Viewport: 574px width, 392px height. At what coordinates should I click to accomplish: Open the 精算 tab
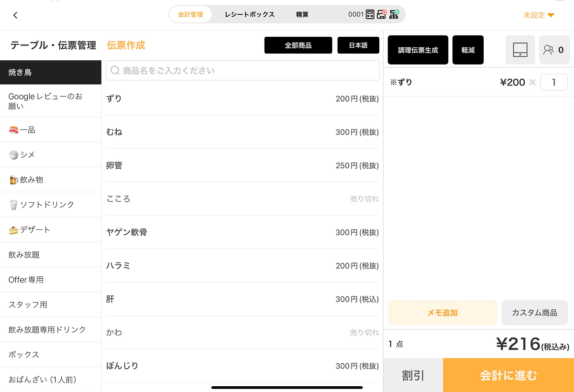point(302,14)
